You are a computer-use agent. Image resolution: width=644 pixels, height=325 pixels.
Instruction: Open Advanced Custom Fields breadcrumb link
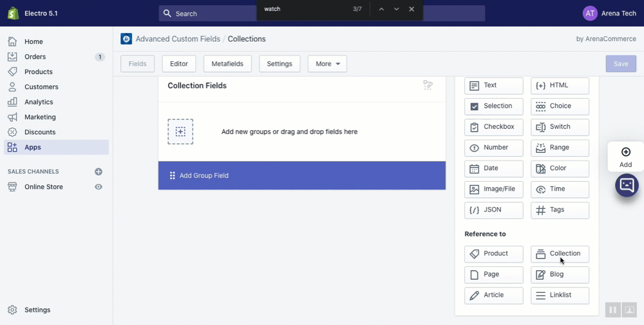178,39
